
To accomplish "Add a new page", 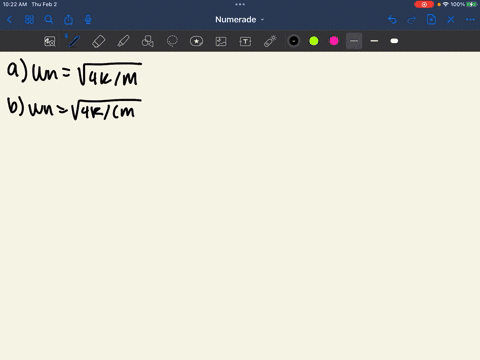I will (431, 20).
